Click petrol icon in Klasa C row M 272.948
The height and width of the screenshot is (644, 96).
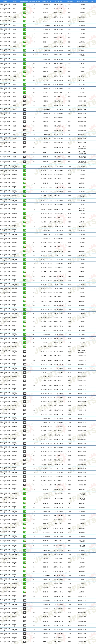click(x=25, y=260)
